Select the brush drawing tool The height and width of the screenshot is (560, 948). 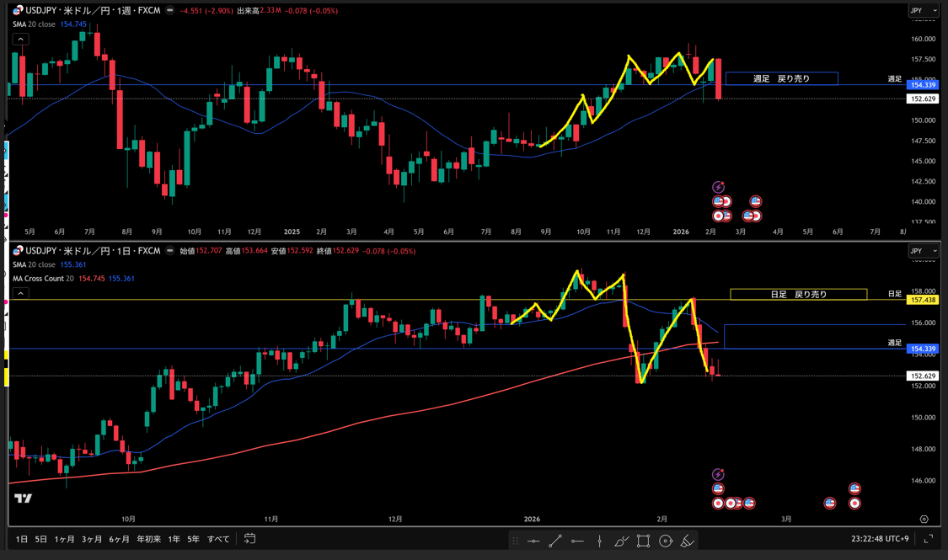tap(622, 541)
